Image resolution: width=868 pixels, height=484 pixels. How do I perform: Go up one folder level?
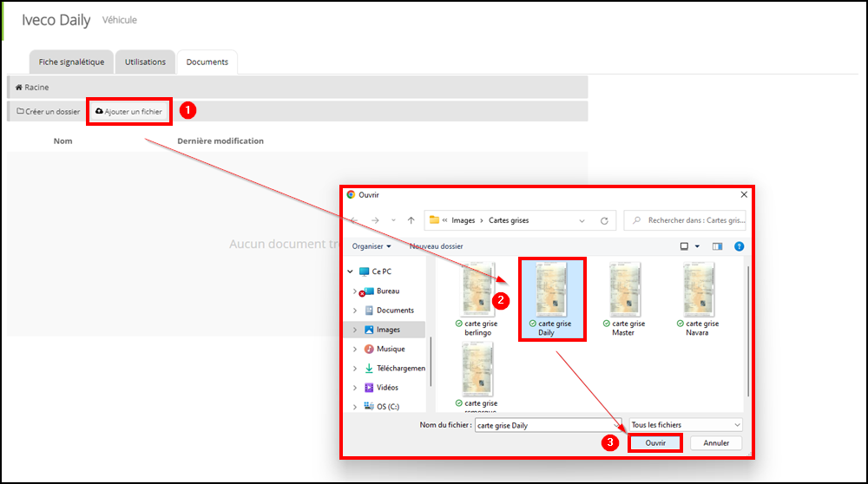[411, 220]
